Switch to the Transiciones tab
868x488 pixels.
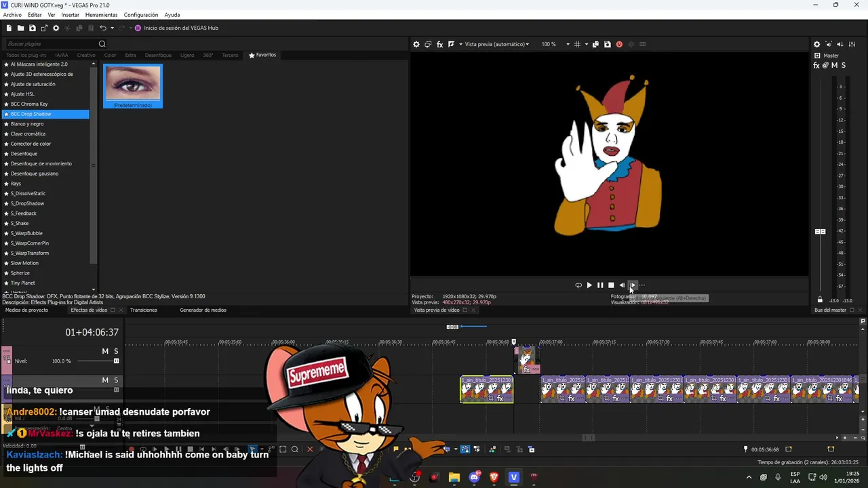tap(144, 310)
